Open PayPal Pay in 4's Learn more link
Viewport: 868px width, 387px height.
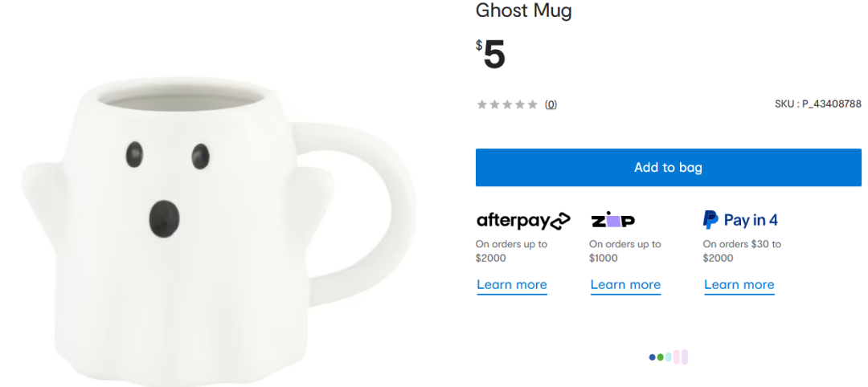[x=739, y=285]
